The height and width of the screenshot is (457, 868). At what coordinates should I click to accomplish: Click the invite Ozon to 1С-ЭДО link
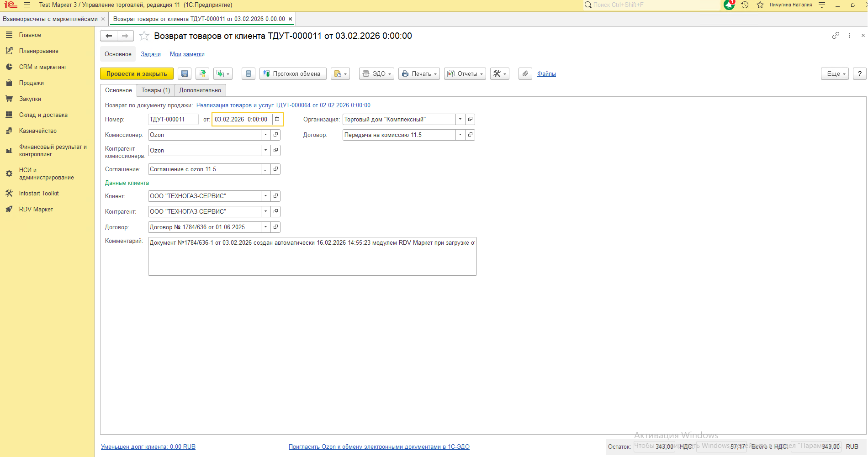tap(379, 447)
